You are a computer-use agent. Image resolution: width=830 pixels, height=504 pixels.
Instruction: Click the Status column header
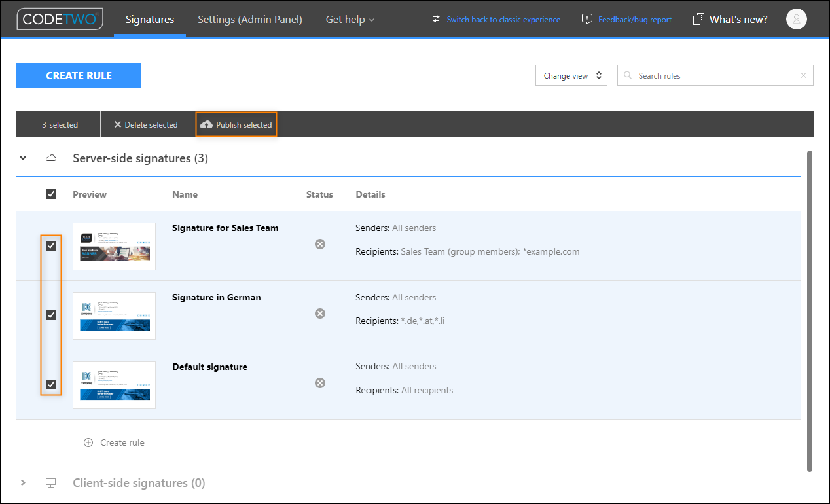tap(319, 194)
